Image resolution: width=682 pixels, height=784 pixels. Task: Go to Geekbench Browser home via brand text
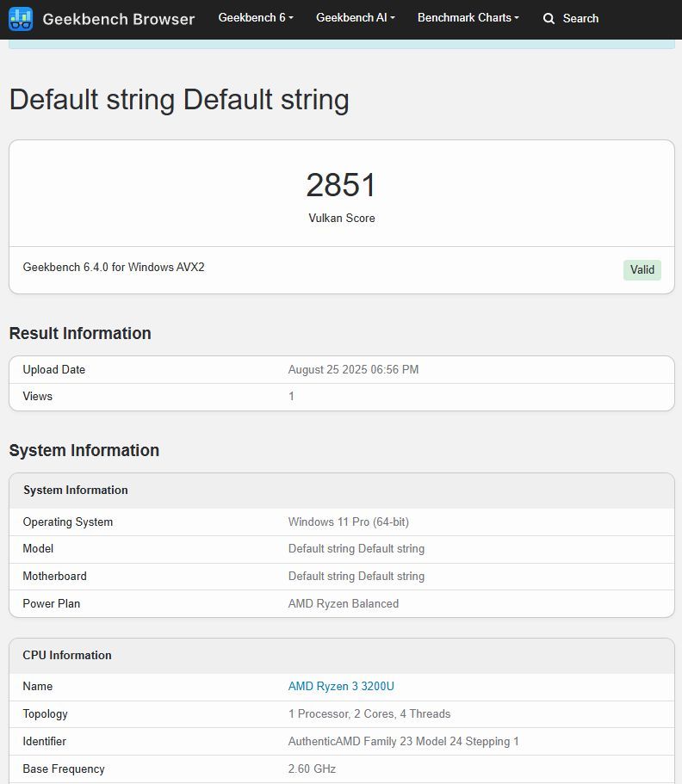click(x=118, y=18)
